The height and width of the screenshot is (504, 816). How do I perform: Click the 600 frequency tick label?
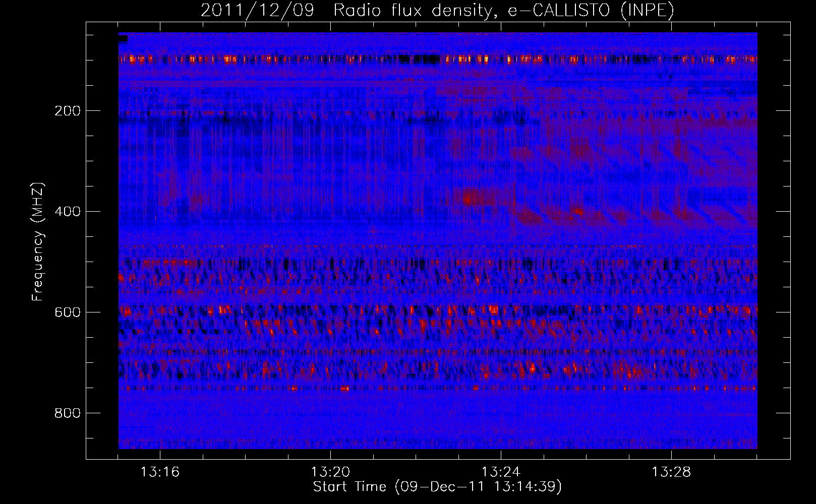coord(68,312)
